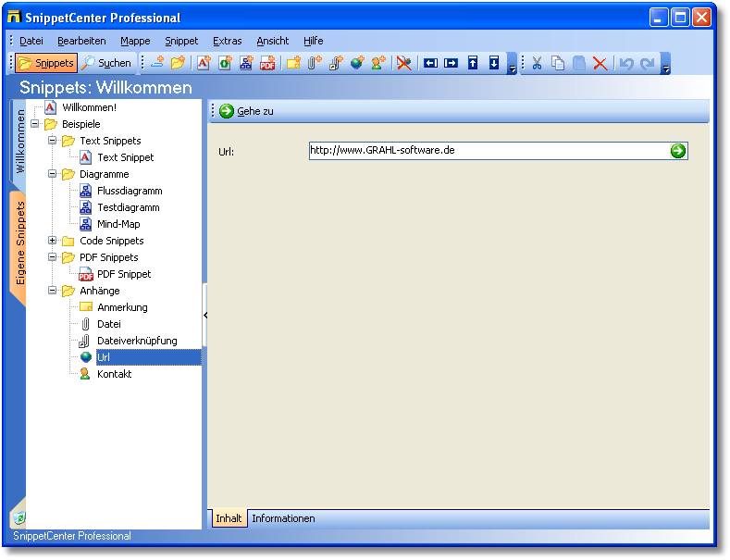Collapse the Diagramme folder
This screenshot has height=560, width=730.
click(x=52, y=174)
